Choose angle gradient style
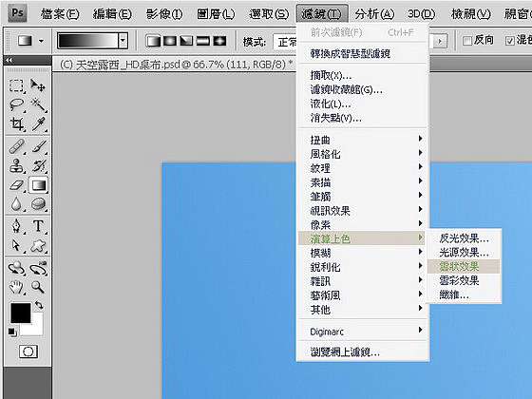Viewport: 532px width, 399px height. [x=186, y=41]
